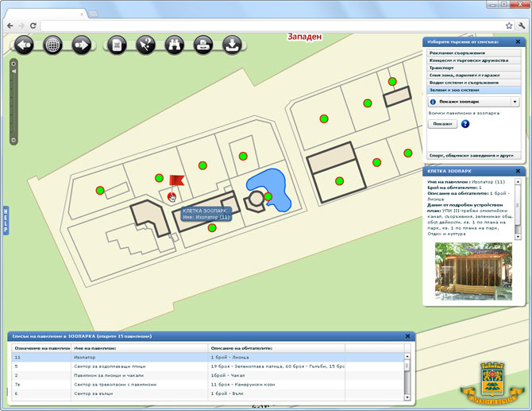The width and height of the screenshot is (532, 411).
Task: Click the red marker under the hand cursor
Action: 172,196
